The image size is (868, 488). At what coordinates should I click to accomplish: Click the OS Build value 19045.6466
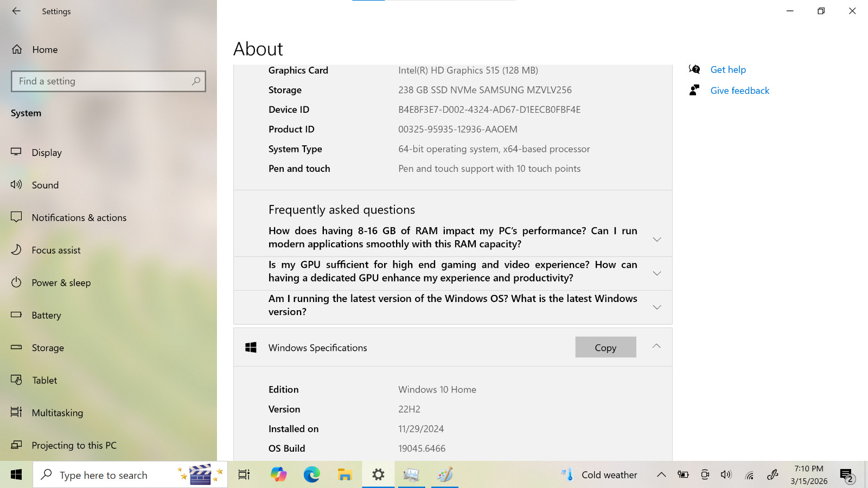pos(422,448)
